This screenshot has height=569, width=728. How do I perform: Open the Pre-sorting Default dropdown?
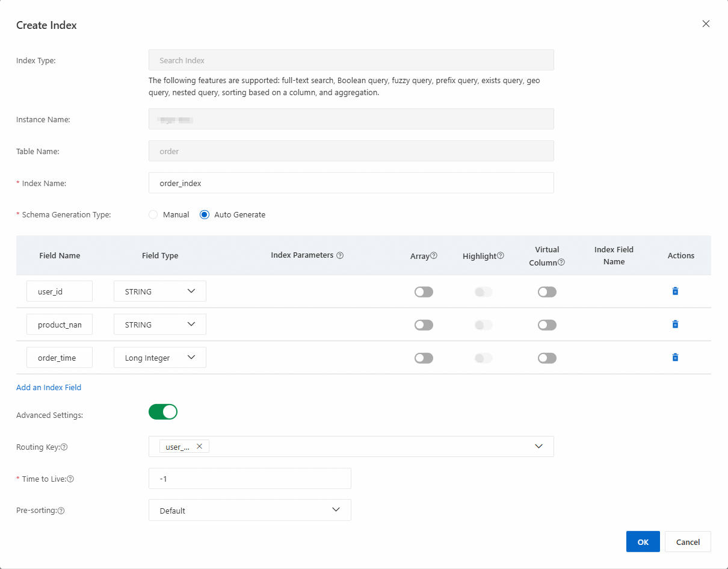(x=250, y=510)
